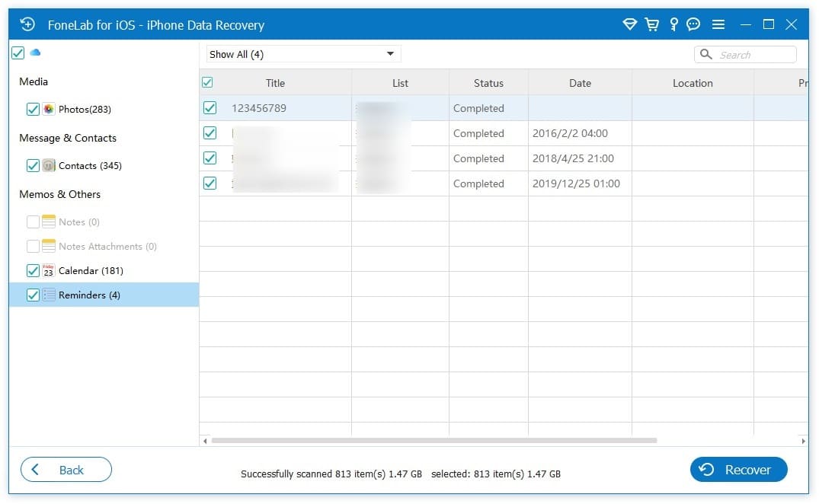This screenshot has width=819, height=504.
Task: Click the Photos app icon
Action: pos(49,109)
